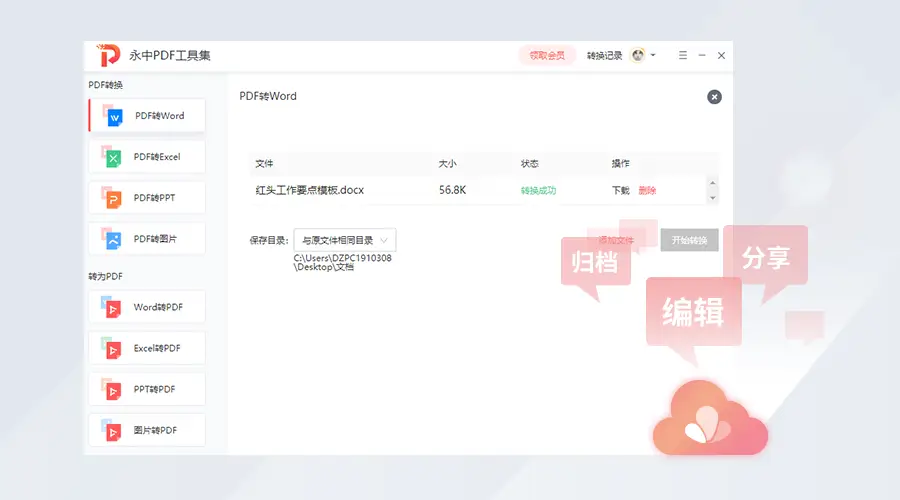The height and width of the screenshot is (500, 900).
Task: Click the file list scroll down arrow
Action: (713, 198)
